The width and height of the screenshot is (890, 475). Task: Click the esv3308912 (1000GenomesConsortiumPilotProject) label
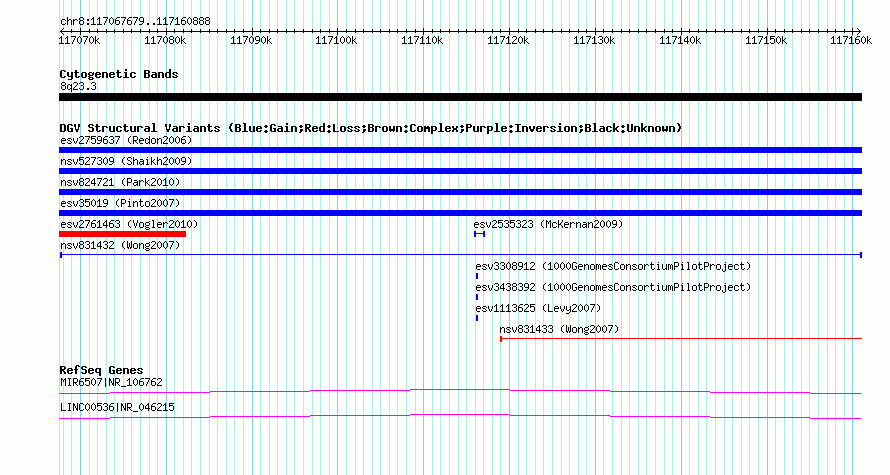click(613, 266)
